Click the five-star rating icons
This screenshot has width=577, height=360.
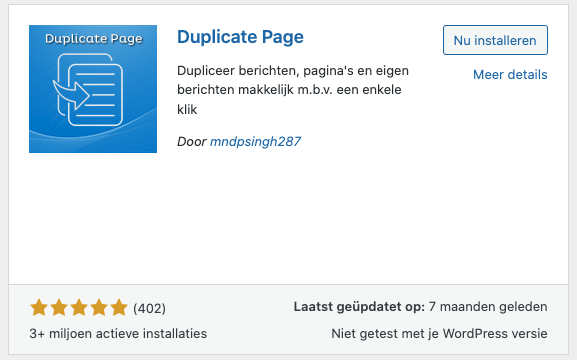point(79,307)
